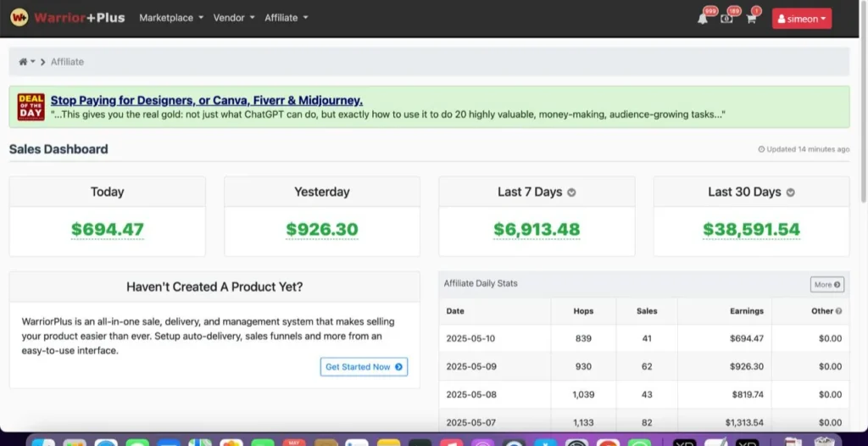Image resolution: width=868 pixels, height=446 pixels.
Task: Click the home icon in the breadcrumb
Action: [24, 62]
